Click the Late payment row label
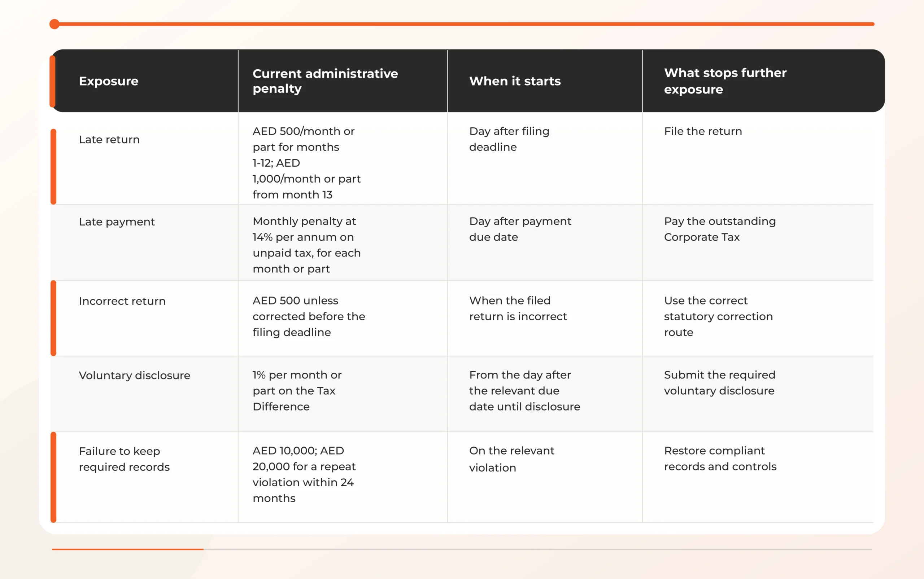Screen dimensions: 924x579 click(117, 222)
